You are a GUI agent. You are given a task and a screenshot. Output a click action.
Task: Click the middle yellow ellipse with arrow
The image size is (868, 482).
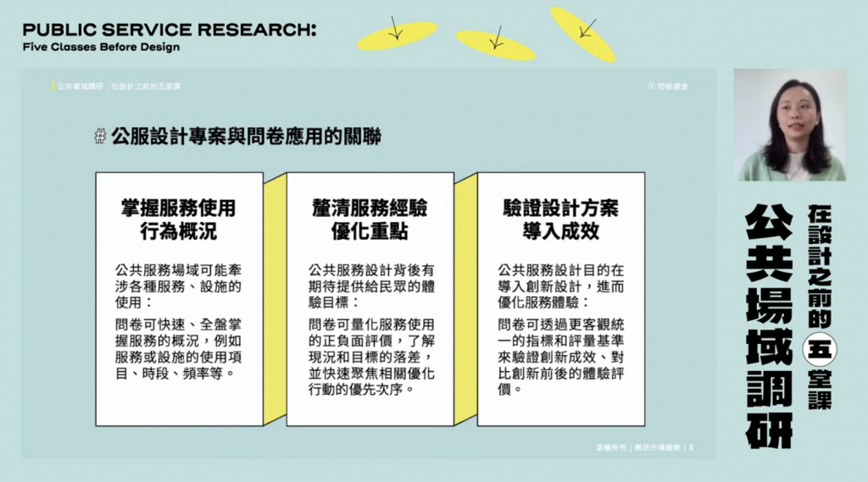496,45
